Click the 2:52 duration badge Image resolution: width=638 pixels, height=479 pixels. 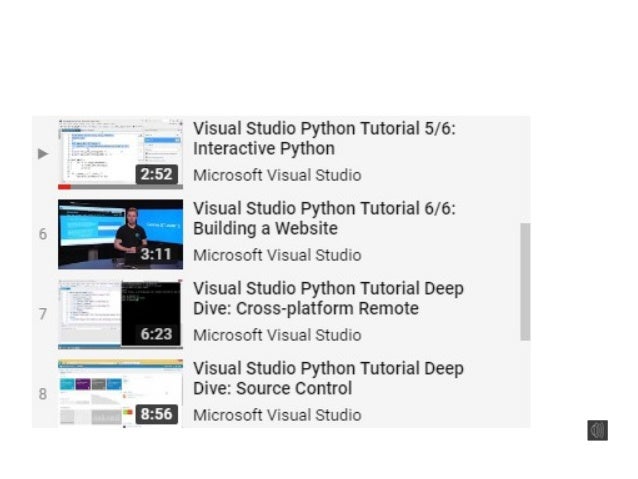click(157, 174)
